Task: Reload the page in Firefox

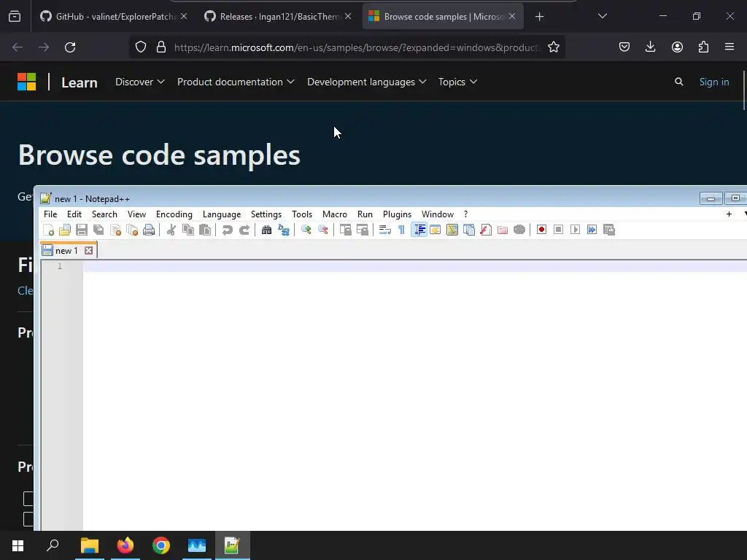Action: pos(70,47)
